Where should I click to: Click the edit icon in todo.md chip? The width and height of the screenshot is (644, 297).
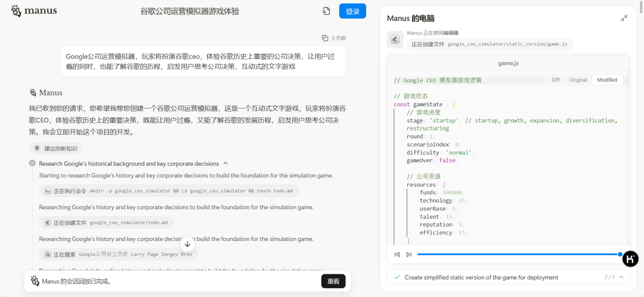pos(47,222)
